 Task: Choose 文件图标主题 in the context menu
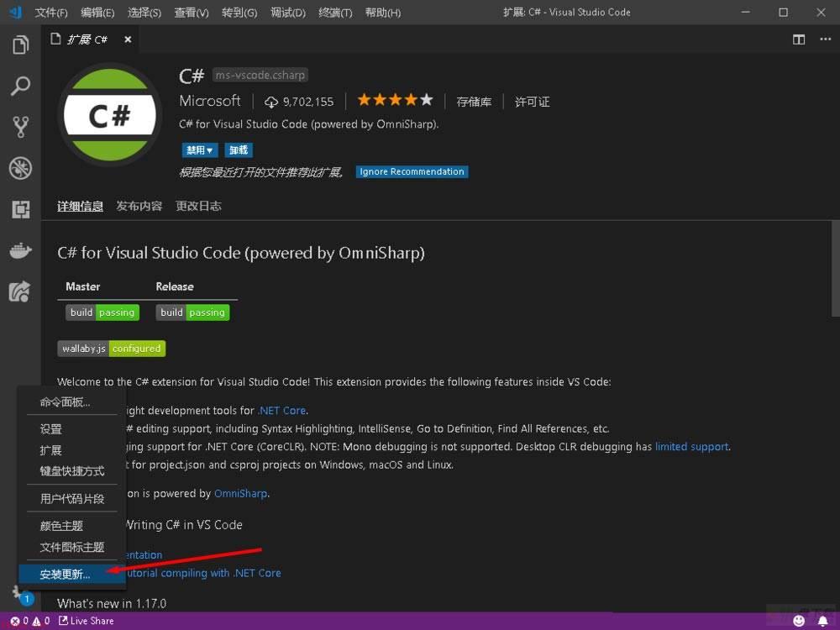72,547
